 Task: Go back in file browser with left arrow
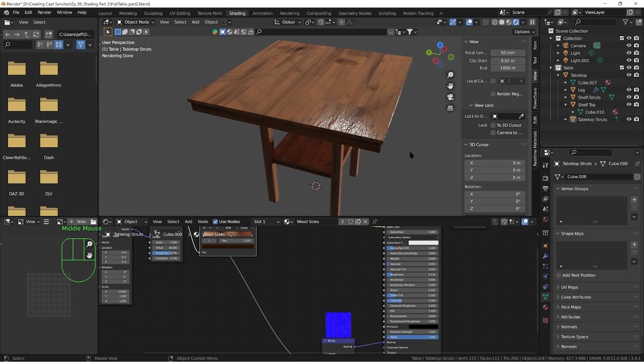(x=8, y=34)
